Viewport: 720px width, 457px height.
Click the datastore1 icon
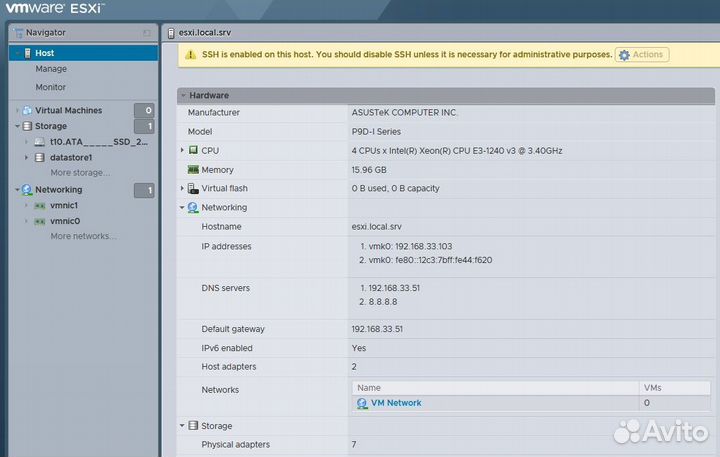point(40,158)
